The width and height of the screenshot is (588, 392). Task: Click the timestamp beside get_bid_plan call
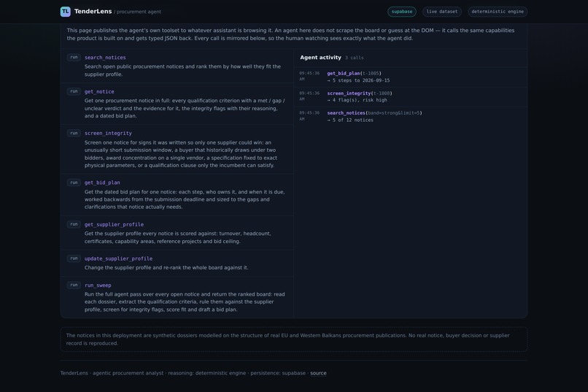(309, 76)
